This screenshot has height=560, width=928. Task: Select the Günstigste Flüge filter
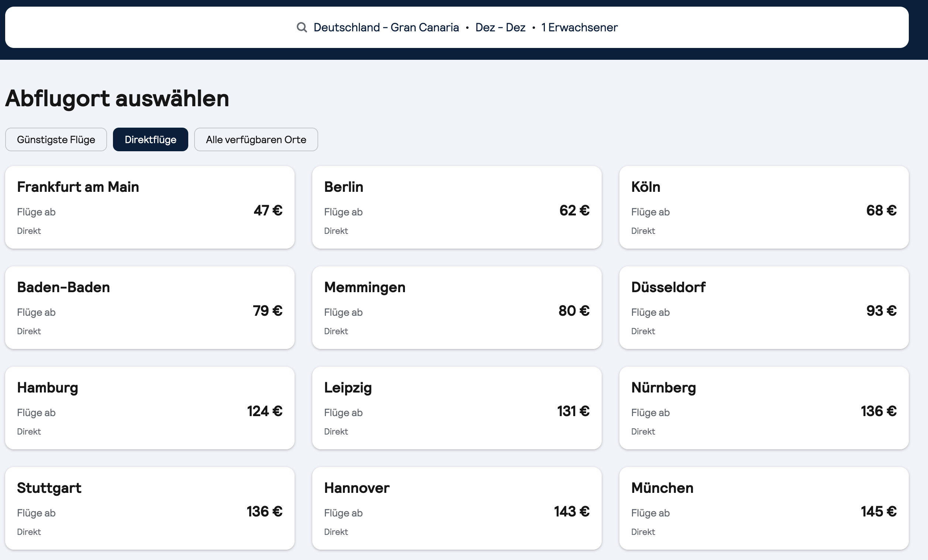pos(56,139)
